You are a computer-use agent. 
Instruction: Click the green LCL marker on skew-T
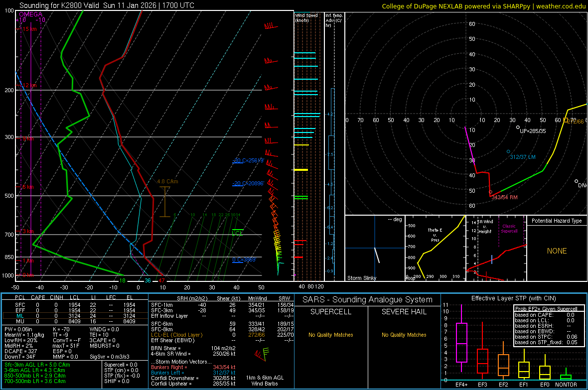click(237, 233)
